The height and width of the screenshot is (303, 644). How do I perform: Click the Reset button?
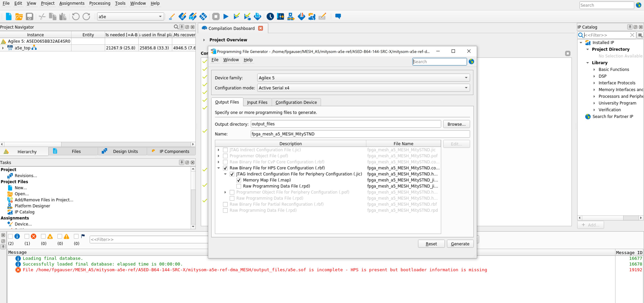point(431,244)
